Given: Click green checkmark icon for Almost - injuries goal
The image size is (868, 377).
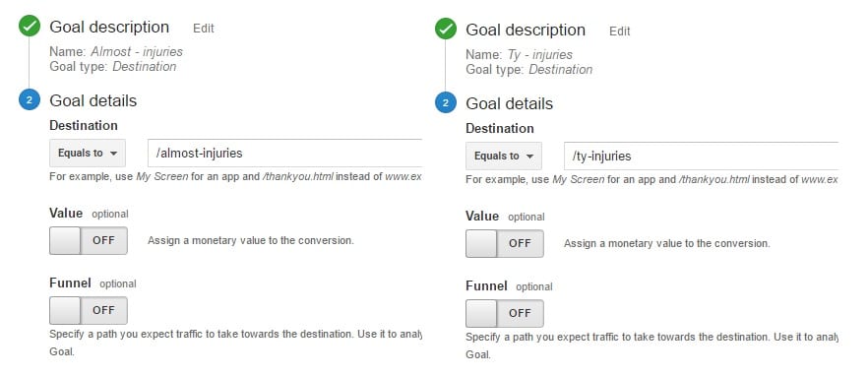Looking at the screenshot, I should pyautogui.click(x=30, y=26).
